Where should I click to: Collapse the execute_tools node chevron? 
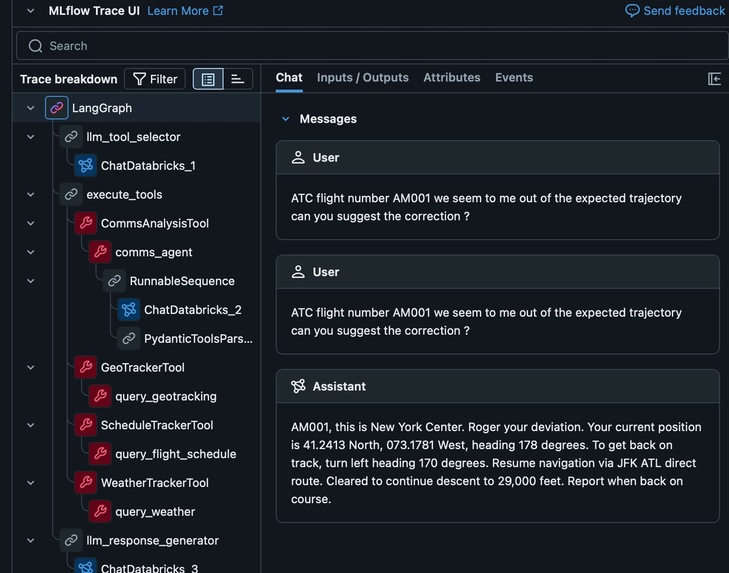coord(30,194)
